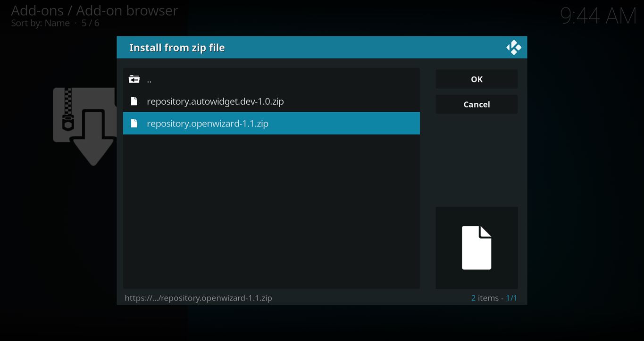Screen dimensions: 644x341
Task: Click the "5 / 6" position indicator
Action: 90,23
